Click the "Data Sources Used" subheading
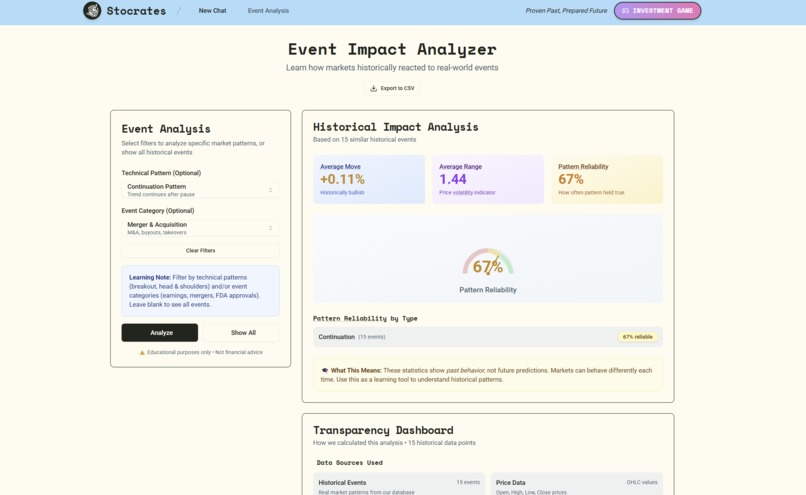 click(350, 463)
